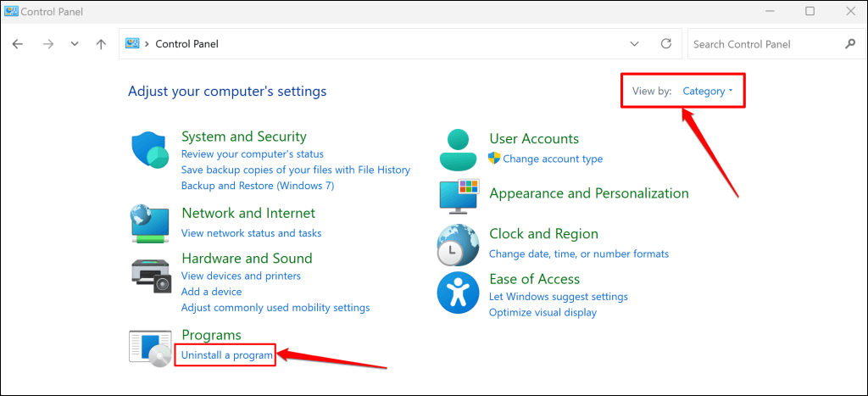
Task: Open Save backup copies with File History
Action: point(296,170)
